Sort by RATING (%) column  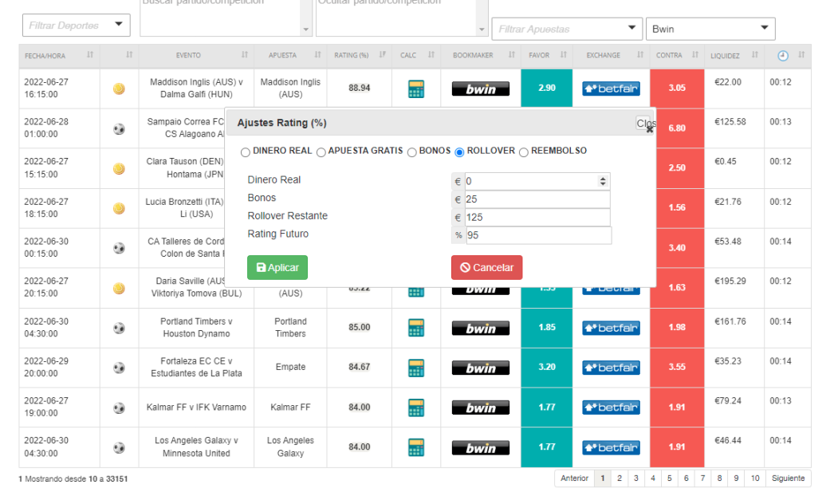click(x=383, y=55)
